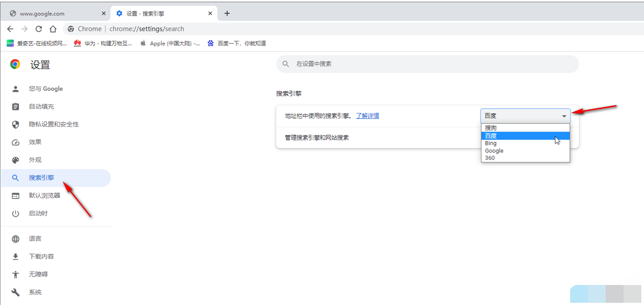Select 360 search engine option

pyautogui.click(x=489, y=158)
